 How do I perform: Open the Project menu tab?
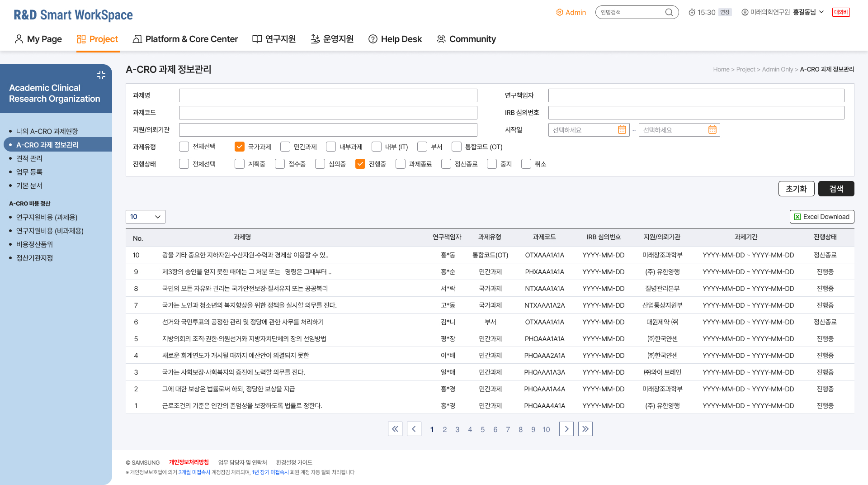98,39
